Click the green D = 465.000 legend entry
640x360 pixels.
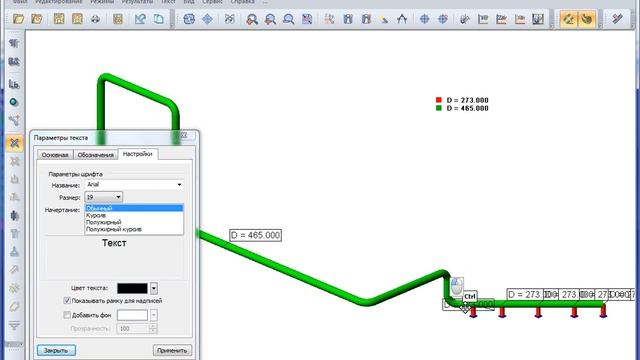point(462,108)
